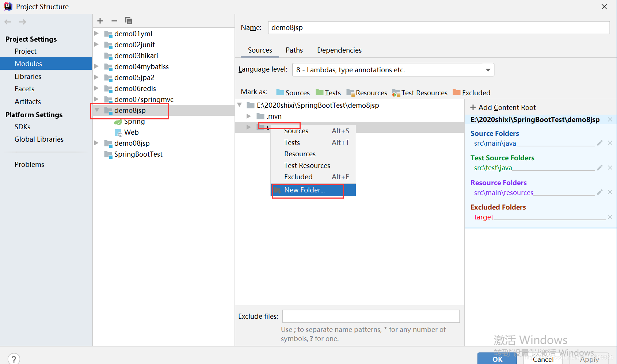Image resolution: width=617 pixels, height=364 pixels.
Task: Switch to the Dependencies tab
Action: (339, 50)
